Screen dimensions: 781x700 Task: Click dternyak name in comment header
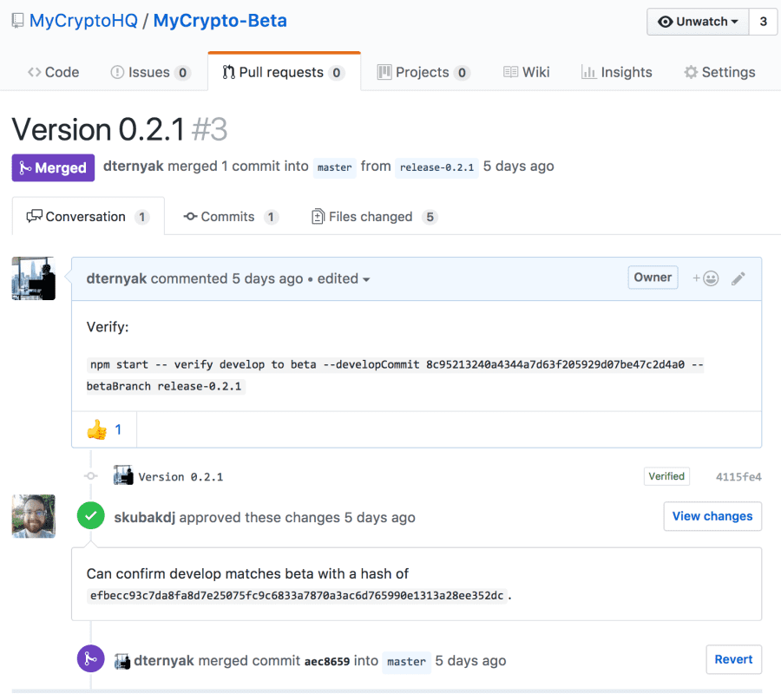(x=116, y=278)
